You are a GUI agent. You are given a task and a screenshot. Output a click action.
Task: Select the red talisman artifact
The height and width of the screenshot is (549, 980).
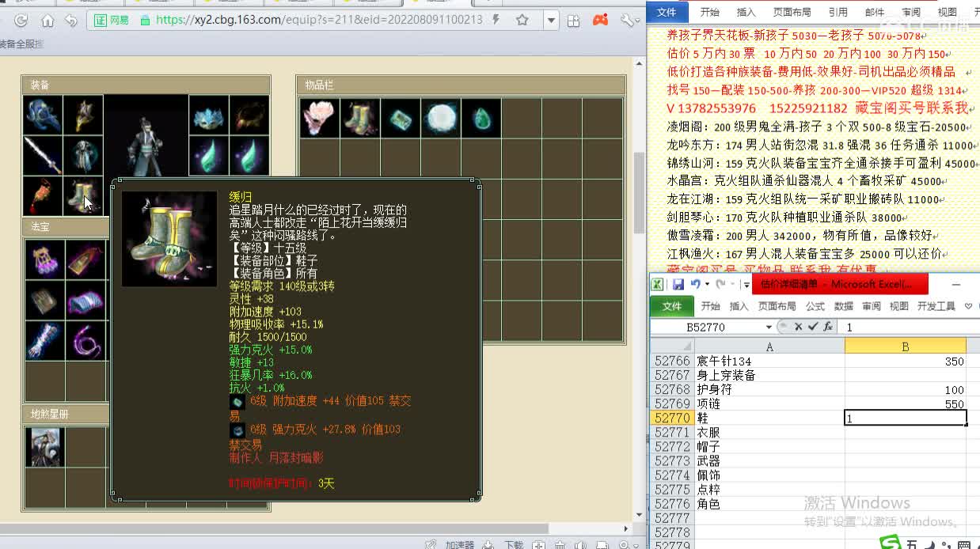tap(85, 259)
